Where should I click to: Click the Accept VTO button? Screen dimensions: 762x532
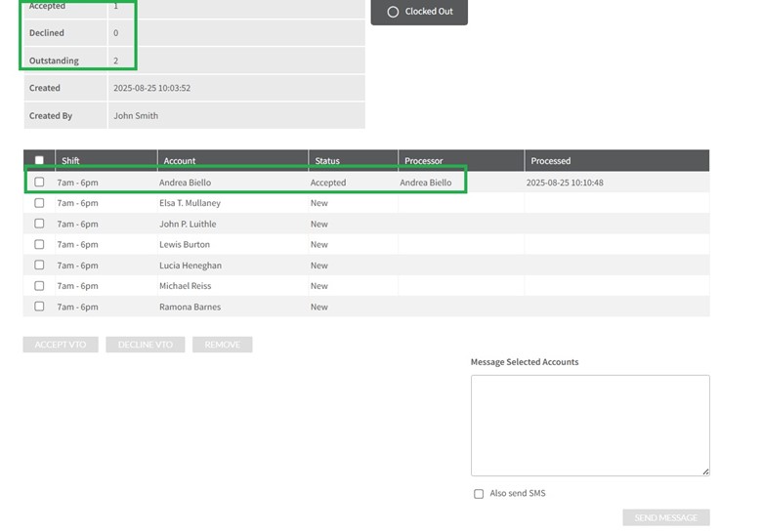61,345
